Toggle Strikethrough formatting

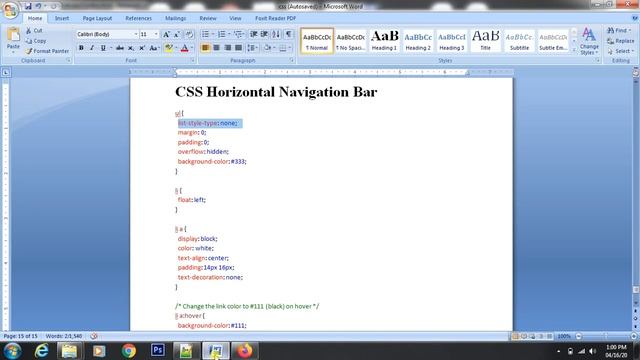(x=120, y=48)
